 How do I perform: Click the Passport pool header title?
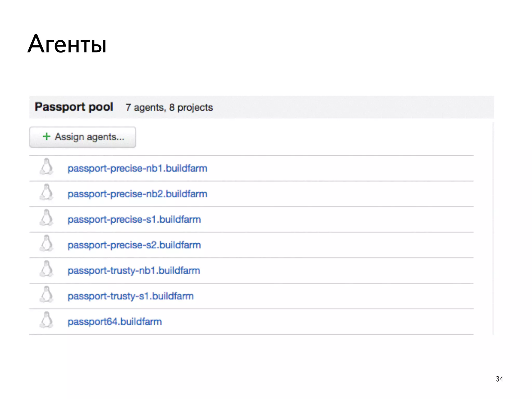[x=74, y=107]
